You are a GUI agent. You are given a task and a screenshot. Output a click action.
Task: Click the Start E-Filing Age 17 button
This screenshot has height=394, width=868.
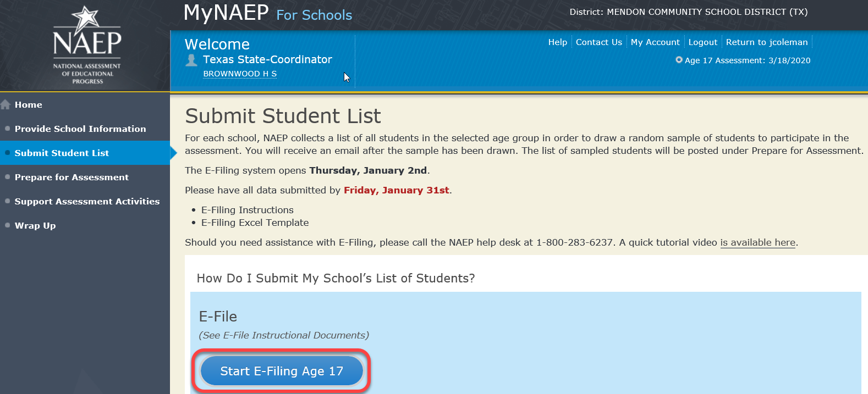pyautogui.click(x=282, y=371)
